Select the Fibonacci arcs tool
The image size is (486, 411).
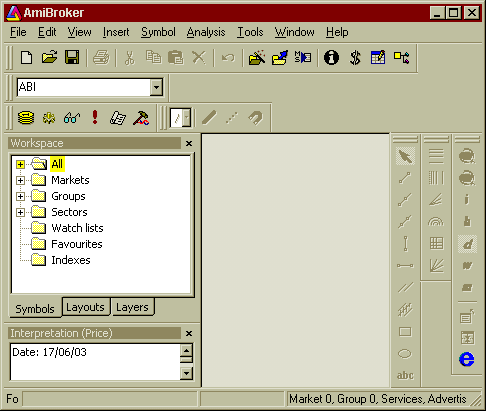[x=436, y=222]
